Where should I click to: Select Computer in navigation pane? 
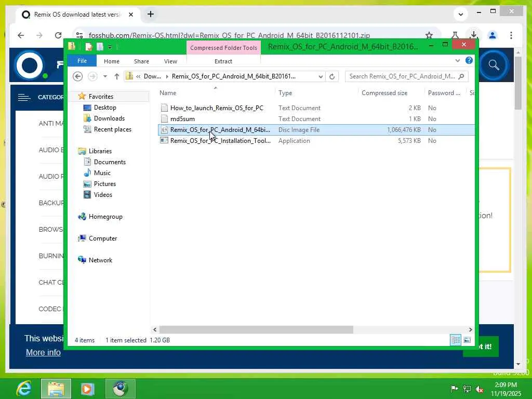point(103,238)
